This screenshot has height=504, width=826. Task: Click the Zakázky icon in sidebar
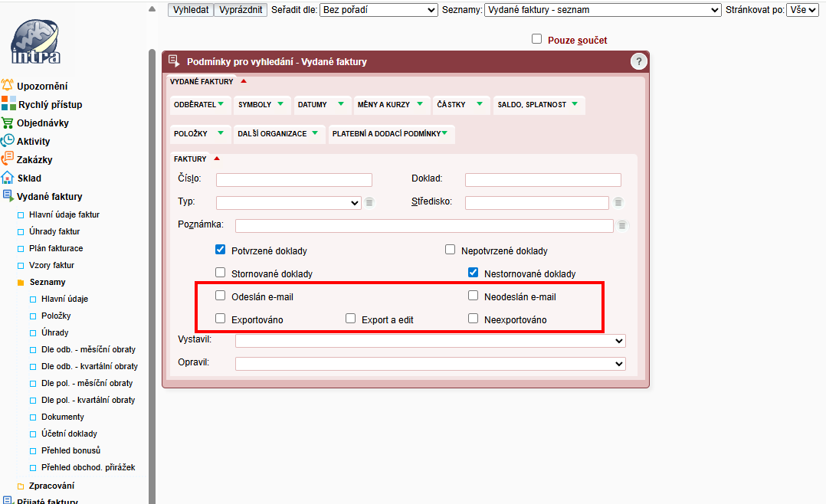pos(8,159)
